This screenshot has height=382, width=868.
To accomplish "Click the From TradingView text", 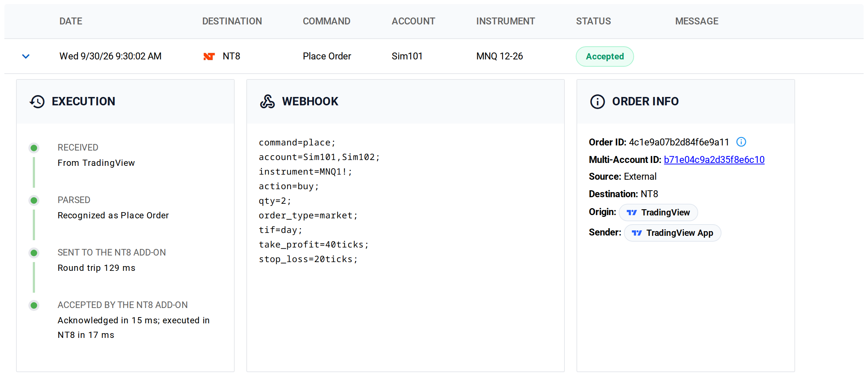I will pyautogui.click(x=96, y=163).
